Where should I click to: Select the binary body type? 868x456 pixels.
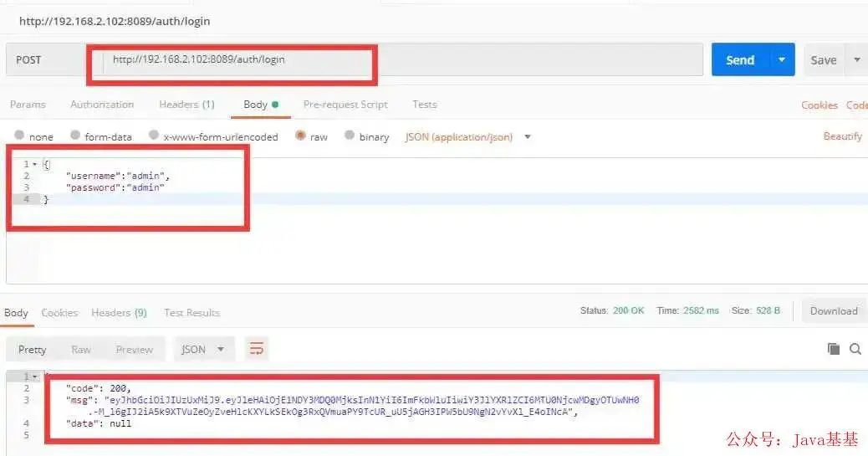coord(350,136)
